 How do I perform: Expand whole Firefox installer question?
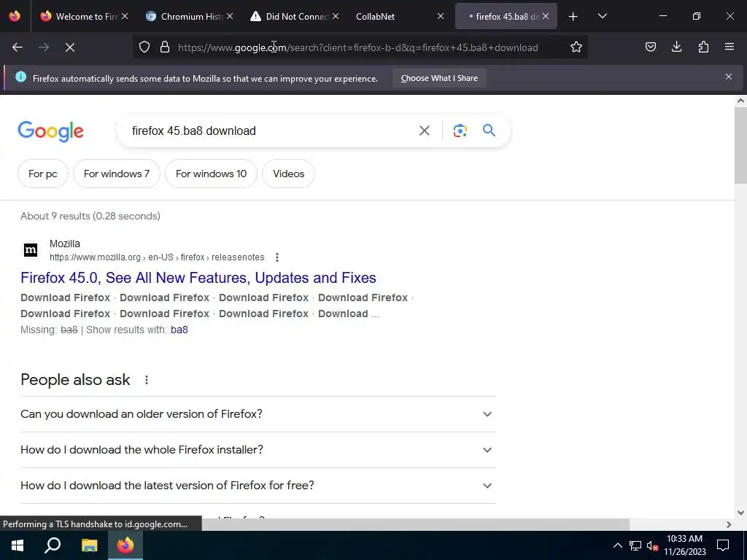(258, 449)
